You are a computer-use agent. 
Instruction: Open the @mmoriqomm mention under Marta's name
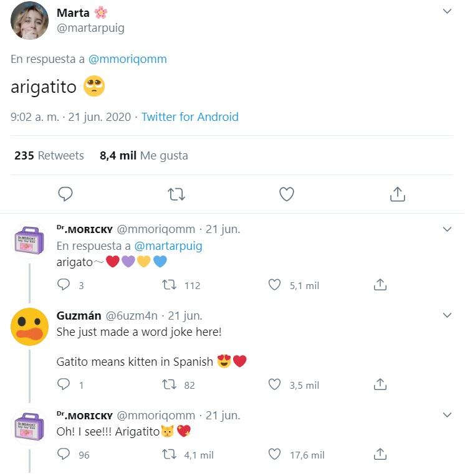point(128,59)
